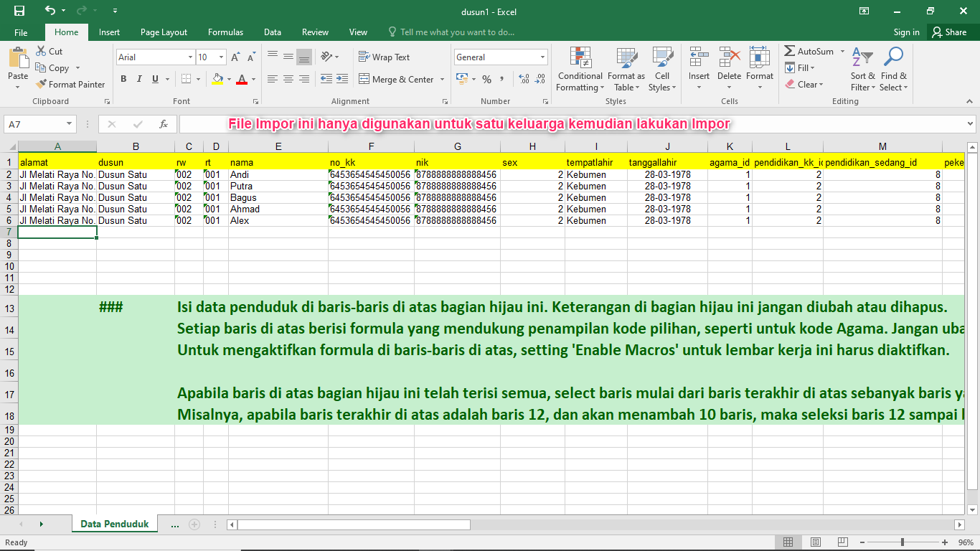
Task: Increase decimal places
Action: click(x=524, y=80)
